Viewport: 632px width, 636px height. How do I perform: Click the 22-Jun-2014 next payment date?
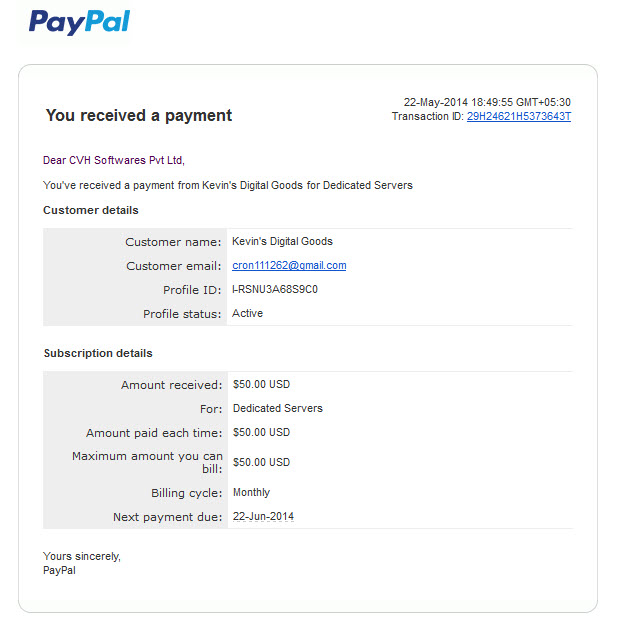pyautogui.click(x=263, y=516)
